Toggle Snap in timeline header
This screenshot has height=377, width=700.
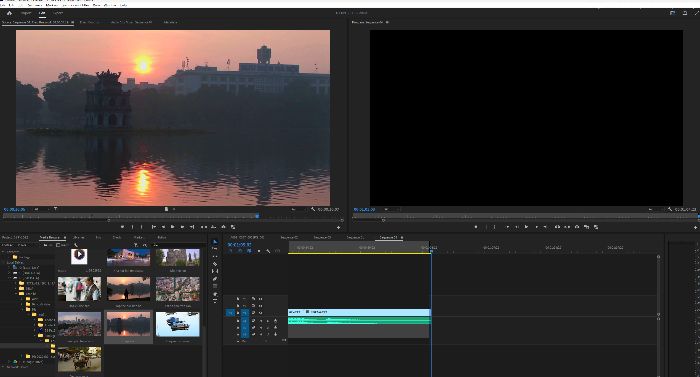pos(240,251)
